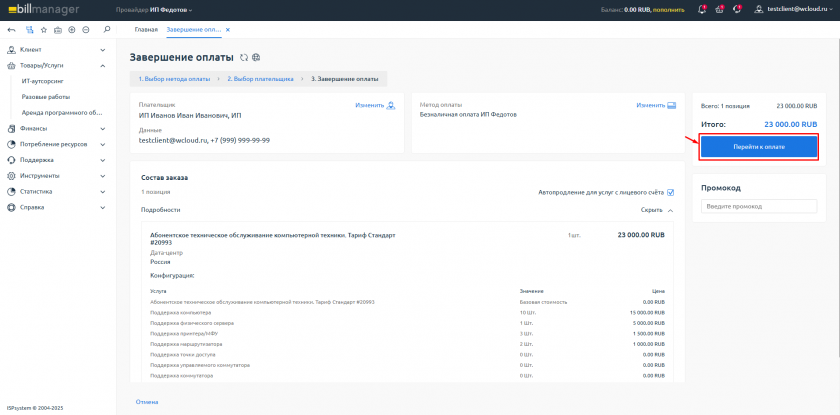The image size is (840, 415).
Task: Go to step 1 Выбор метода оплаты
Action: point(173,78)
